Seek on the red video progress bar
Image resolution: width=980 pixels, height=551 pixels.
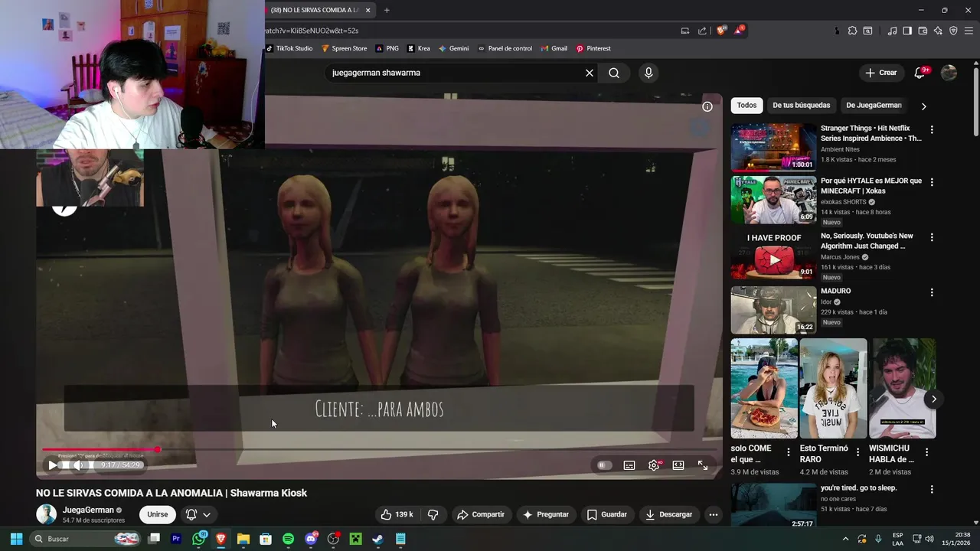[100, 449]
